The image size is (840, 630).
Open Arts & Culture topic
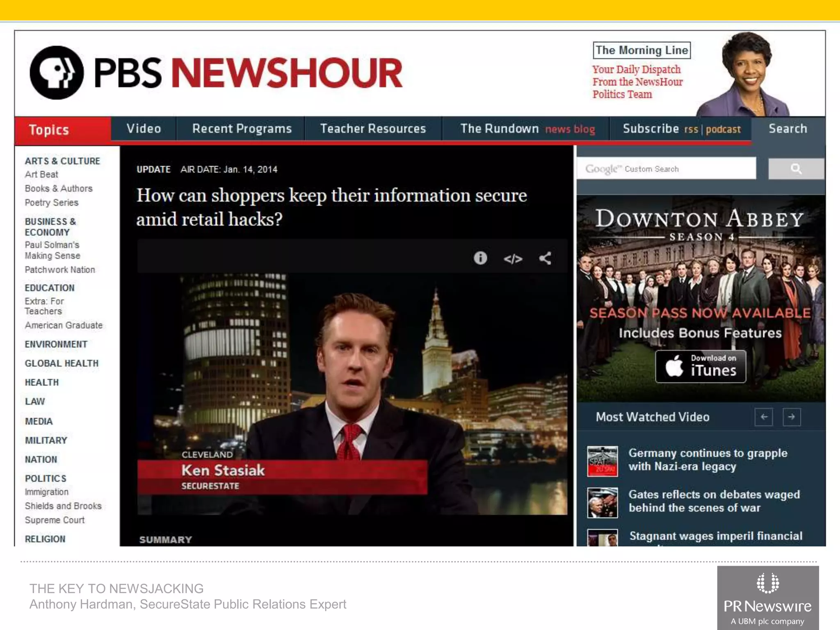click(x=62, y=161)
